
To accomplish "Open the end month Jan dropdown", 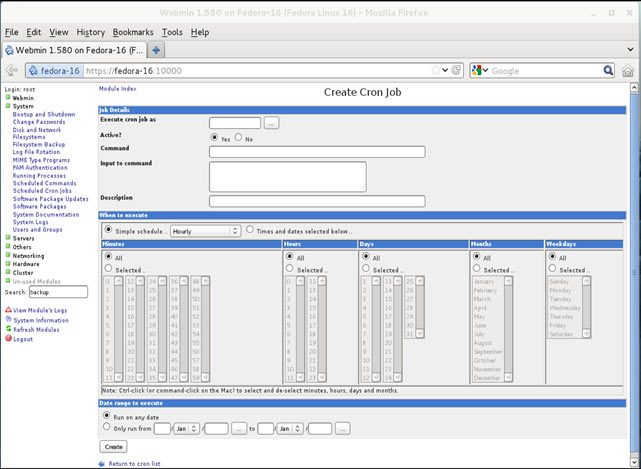I will (290, 429).
